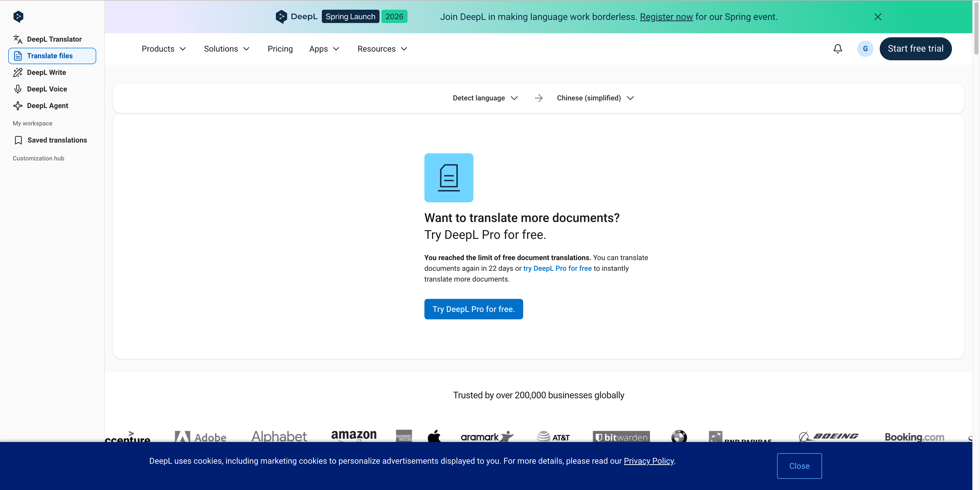The image size is (980, 490).
Task: Click the blue document icon tile
Action: 449,178
